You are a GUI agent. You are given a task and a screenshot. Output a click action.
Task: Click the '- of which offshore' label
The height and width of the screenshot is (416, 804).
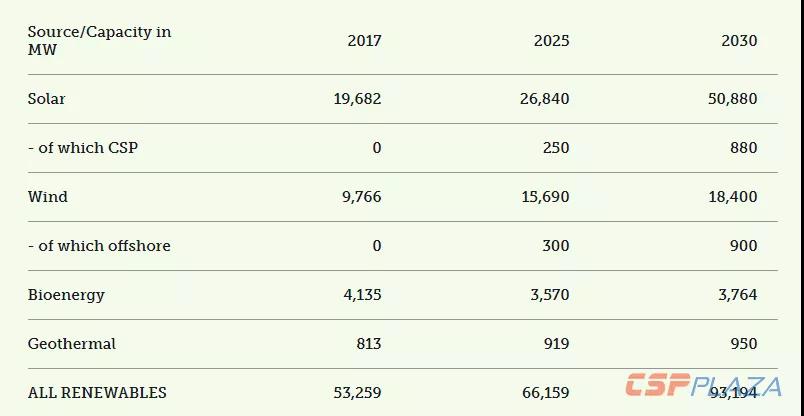[99, 246]
